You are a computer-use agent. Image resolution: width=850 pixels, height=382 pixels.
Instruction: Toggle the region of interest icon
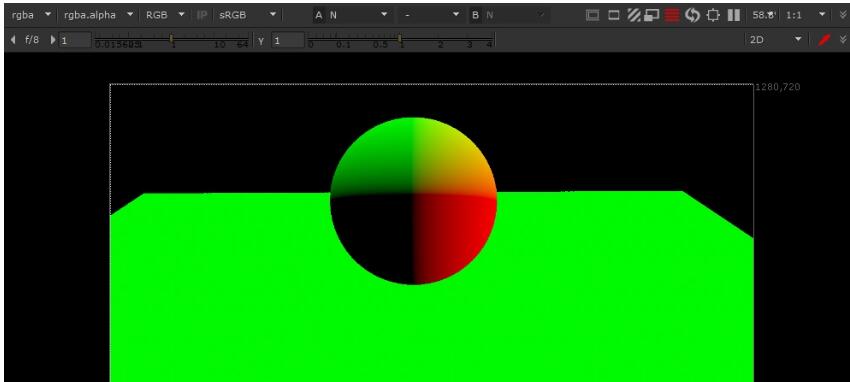coord(613,15)
